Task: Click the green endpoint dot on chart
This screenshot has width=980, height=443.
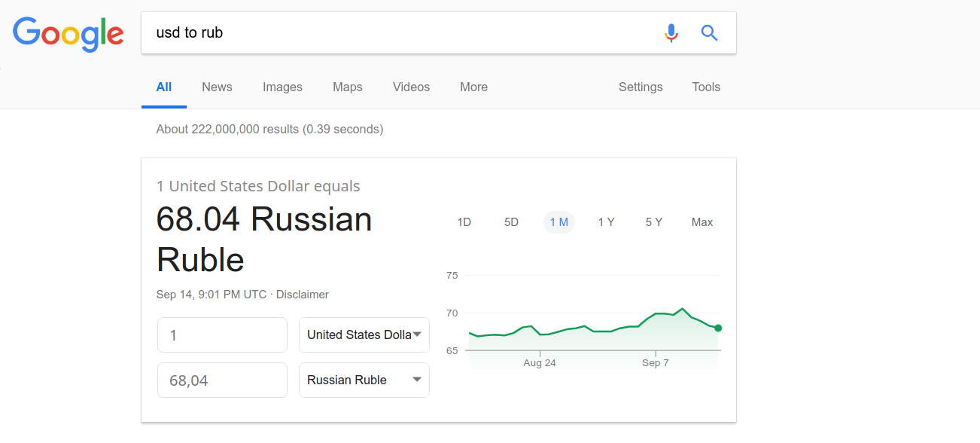Action: (x=718, y=328)
